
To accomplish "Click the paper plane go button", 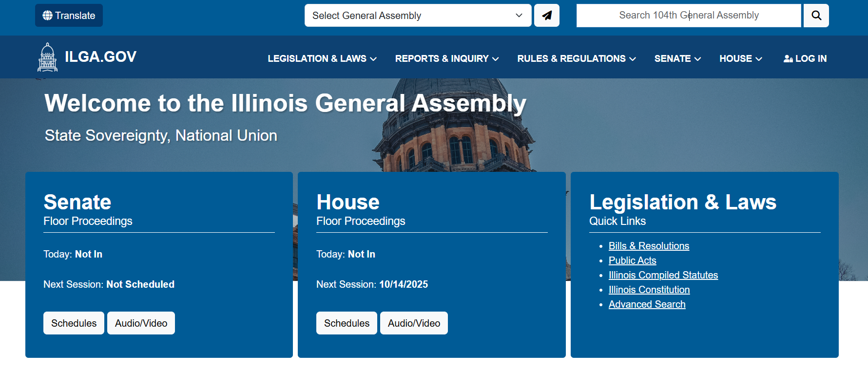I will [547, 16].
